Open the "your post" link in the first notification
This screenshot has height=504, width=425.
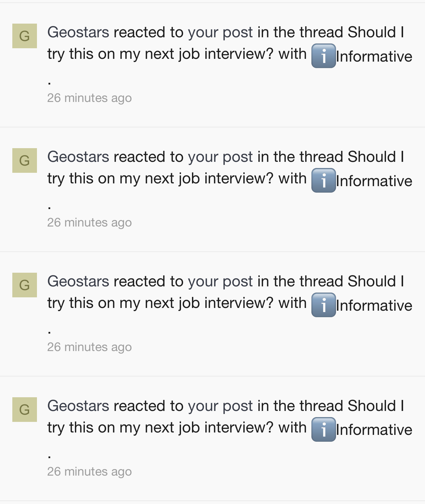[220, 33]
